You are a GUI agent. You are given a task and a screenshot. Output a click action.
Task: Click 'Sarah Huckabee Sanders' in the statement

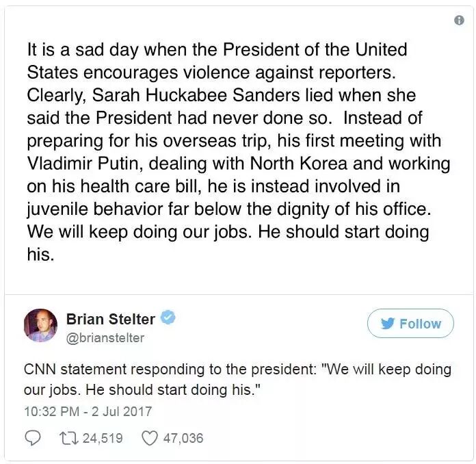(x=196, y=95)
